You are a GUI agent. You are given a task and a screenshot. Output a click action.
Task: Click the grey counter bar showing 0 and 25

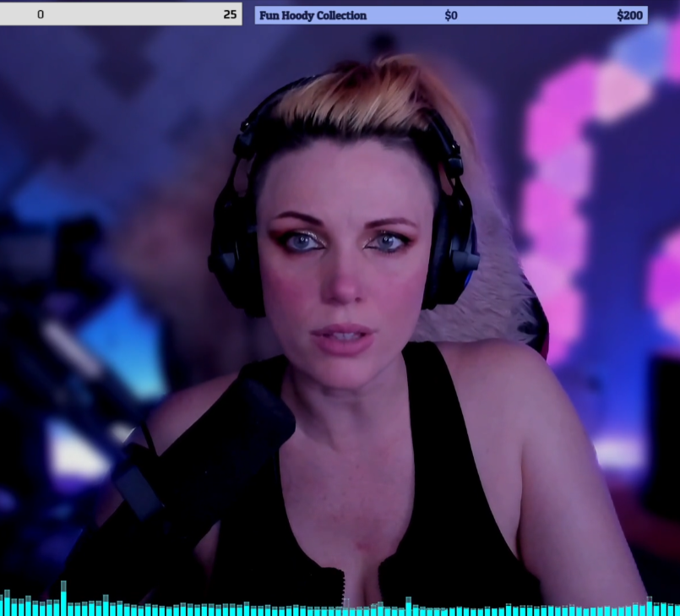[x=121, y=14]
